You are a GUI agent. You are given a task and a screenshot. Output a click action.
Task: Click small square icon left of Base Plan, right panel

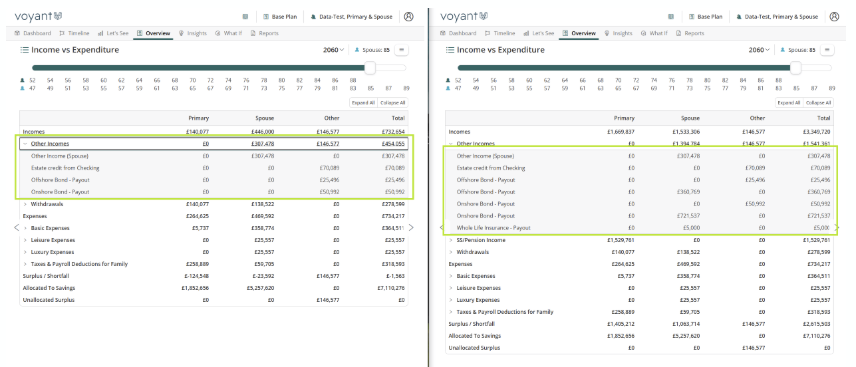pyautogui.click(x=671, y=17)
